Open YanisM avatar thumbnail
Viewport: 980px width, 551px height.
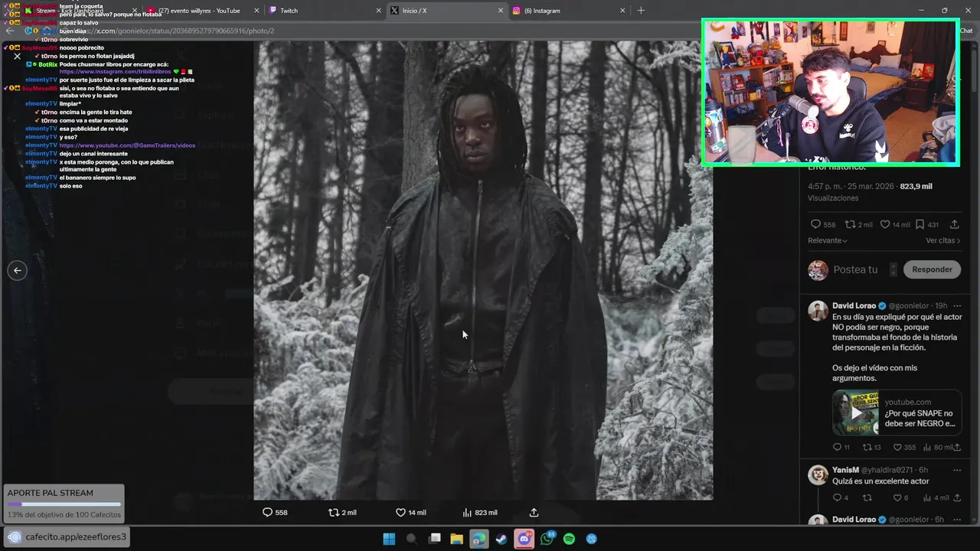pos(818,474)
